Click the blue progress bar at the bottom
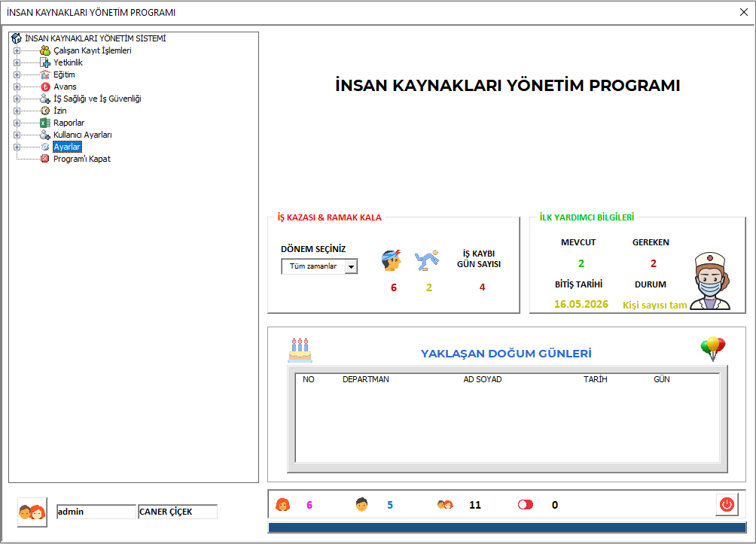The height and width of the screenshot is (544, 756). [x=508, y=527]
